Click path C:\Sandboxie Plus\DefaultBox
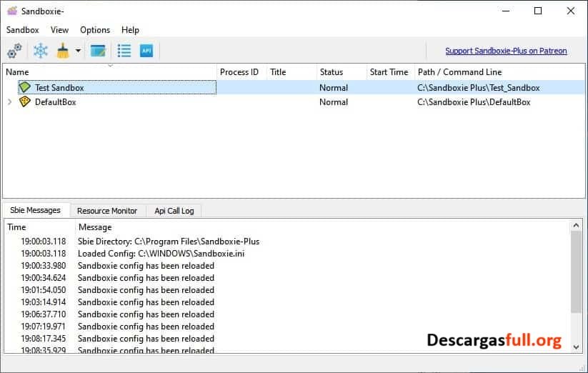This screenshot has height=373, width=588. point(474,101)
